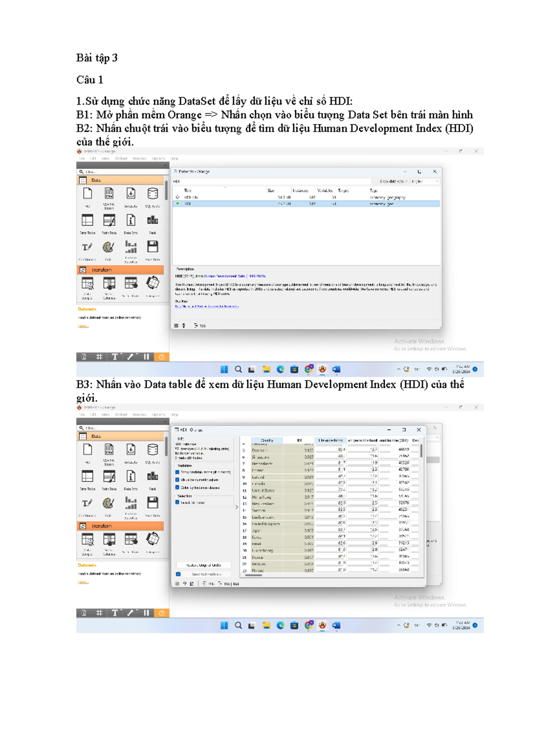Click vertical scrollbar of HDI data table

click(421, 451)
